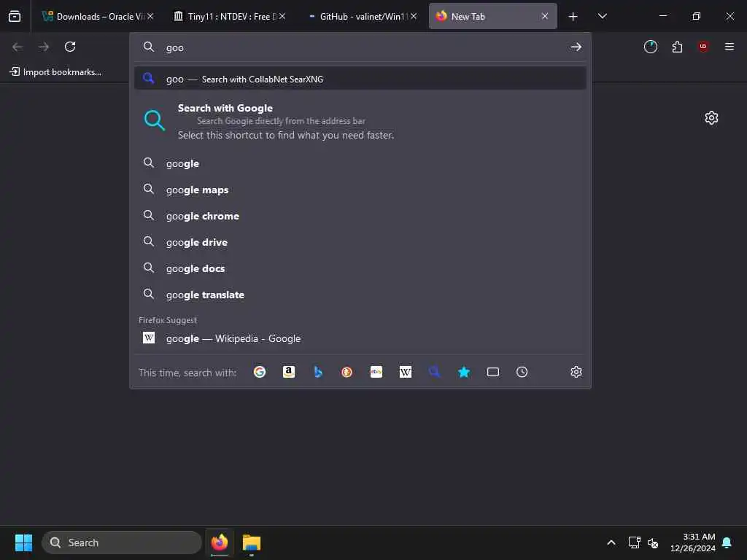747x560 pixels.
Task: Close the New Tab tab
Action: [x=544, y=16]
